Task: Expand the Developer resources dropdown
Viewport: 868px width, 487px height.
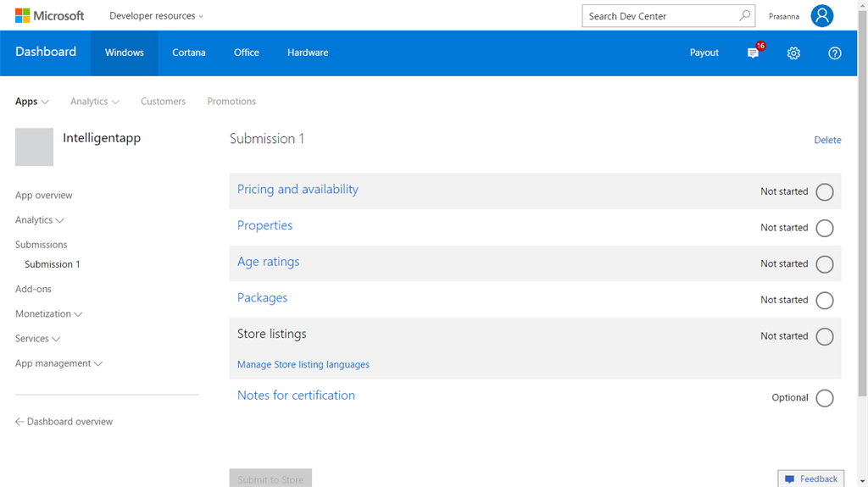Action: coord(156,16)
